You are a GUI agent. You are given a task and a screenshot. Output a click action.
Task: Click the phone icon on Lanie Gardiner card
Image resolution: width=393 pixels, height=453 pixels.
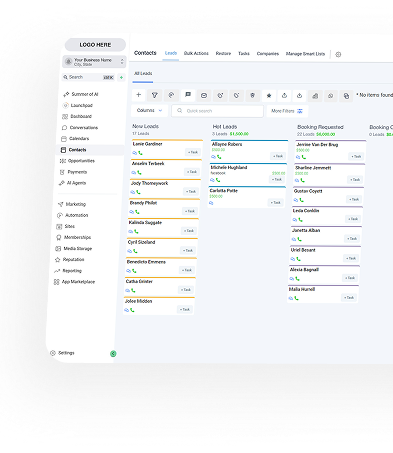140,153
